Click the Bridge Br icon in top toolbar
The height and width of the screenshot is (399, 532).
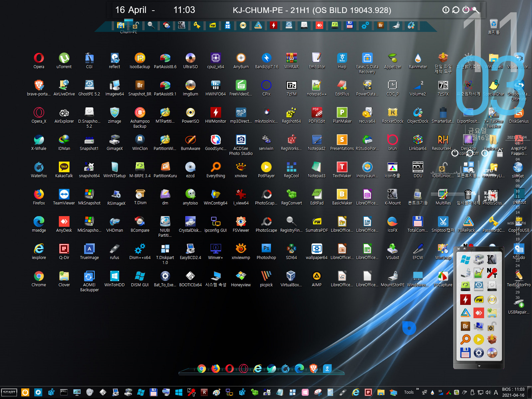pyautogui.click(x=381, y=25)
